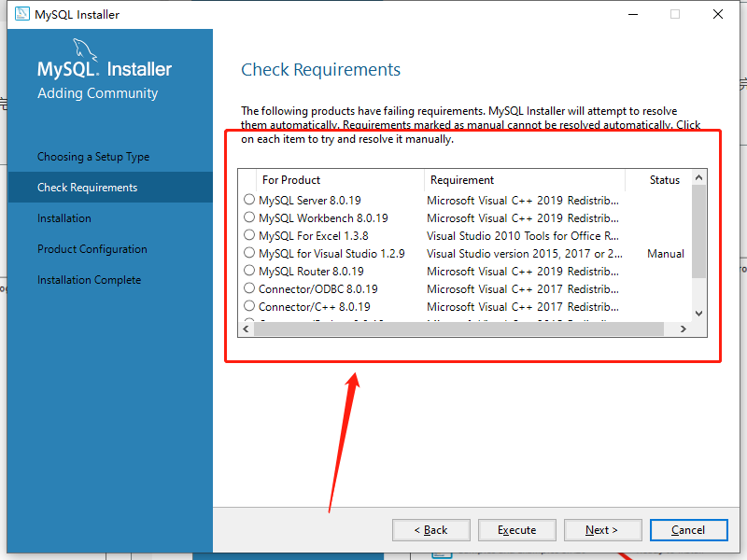This screenshot has width=747, height=560.
Task: Click the Back button
Action: click(x=431, y=530)
